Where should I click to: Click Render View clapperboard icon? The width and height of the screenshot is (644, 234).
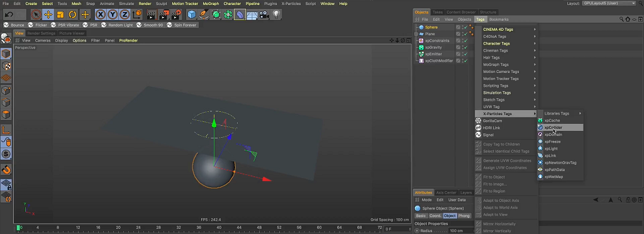point(152,14)
